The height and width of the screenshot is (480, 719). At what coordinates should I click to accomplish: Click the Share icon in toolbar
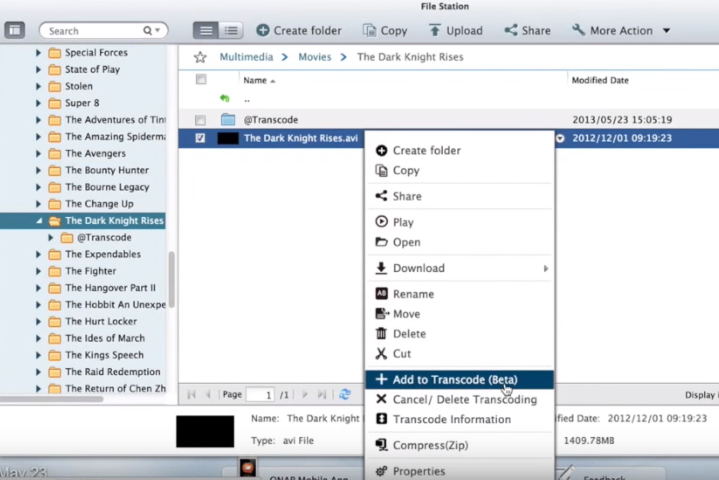point(511,30)
